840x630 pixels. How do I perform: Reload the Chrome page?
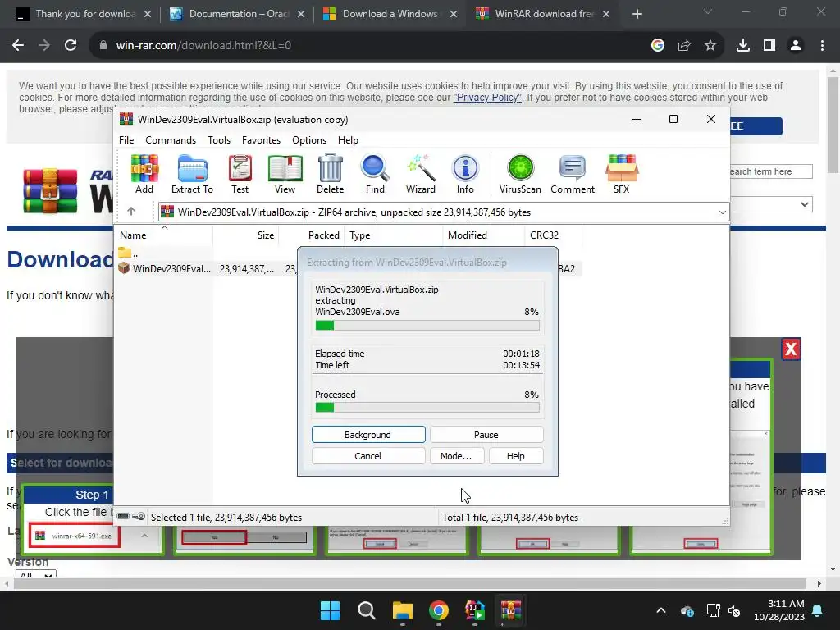(x=71, y=46)
